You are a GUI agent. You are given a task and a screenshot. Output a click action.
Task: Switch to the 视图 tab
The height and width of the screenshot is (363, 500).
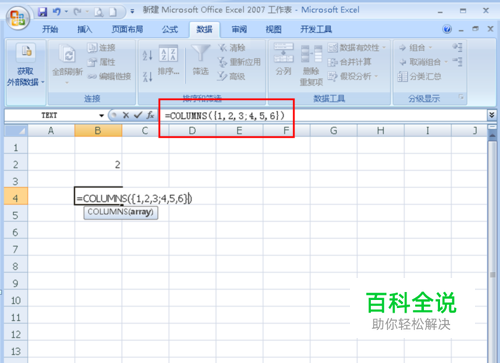[x=273, y=29]
